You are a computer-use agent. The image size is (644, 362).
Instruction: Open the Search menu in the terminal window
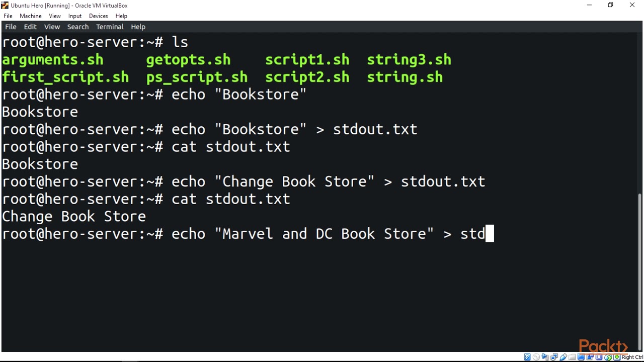point(77,27)
